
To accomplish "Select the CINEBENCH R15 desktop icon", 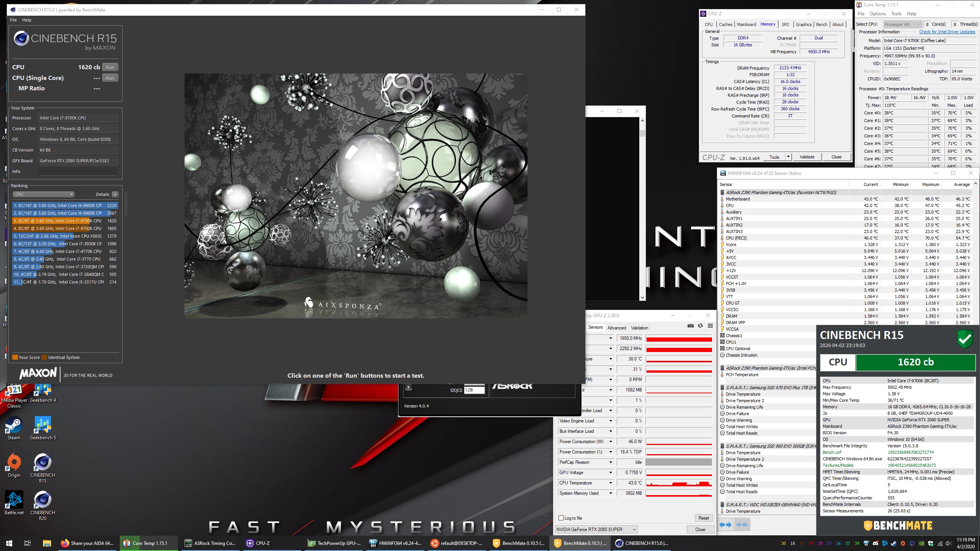I will pyautogui.click(x=43, y=468).
